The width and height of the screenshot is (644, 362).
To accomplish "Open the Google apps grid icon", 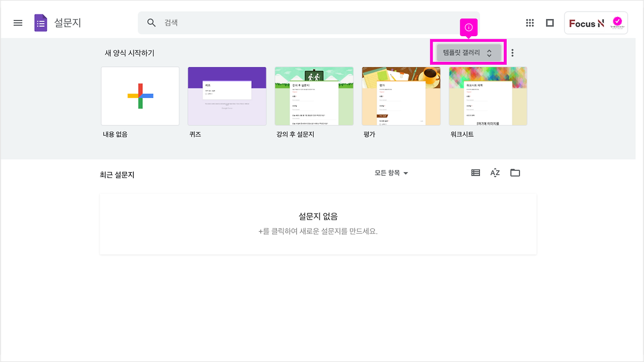I will (530, 23).
